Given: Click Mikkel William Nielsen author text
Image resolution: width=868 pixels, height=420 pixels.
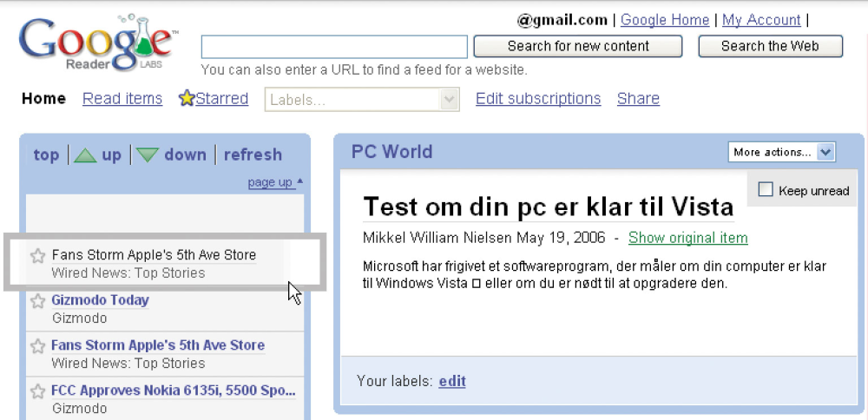Looking at the screenshot, I should (437, 238).
